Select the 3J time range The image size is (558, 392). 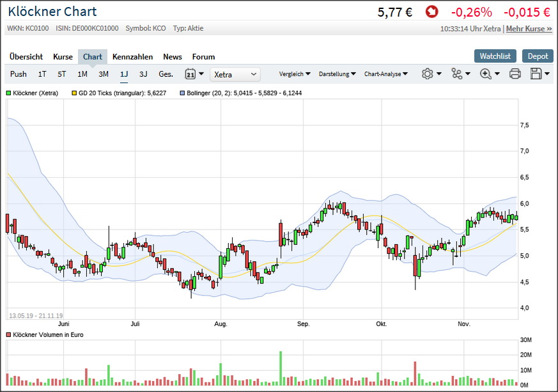(x=143, y=74)
